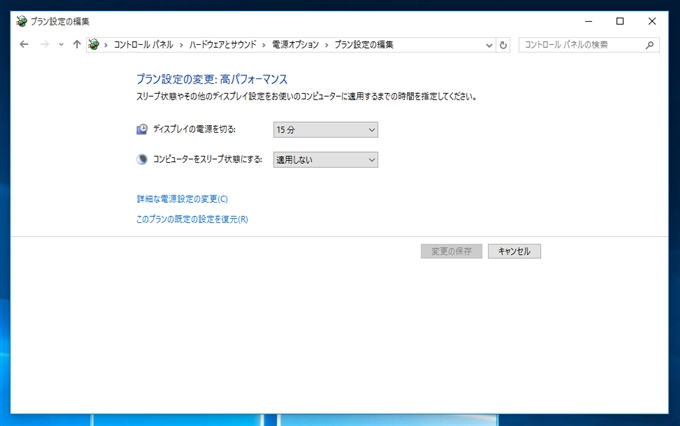The image size is (680, 426).
Task: Click the forward navigation arrow
Action: (44, 44)
